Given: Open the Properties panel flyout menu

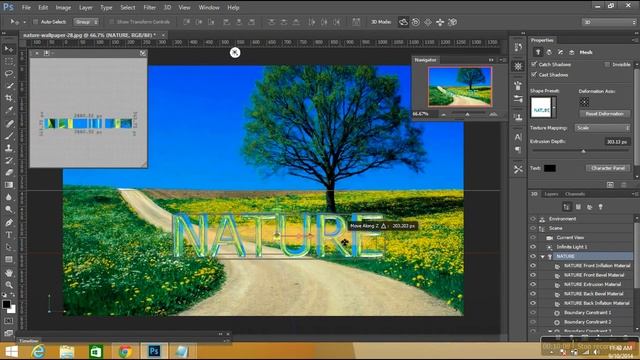Looking at the screenshot, I should click(x=635, y=40).
